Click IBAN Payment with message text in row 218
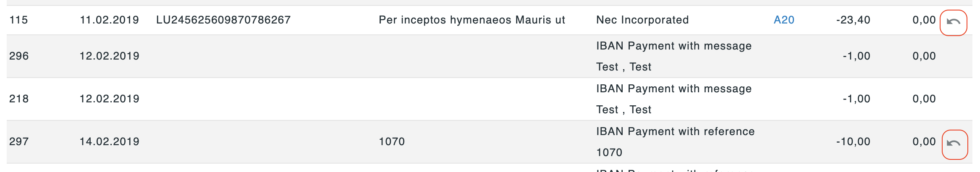This screenshot has width=980, height=172. [x=674, y=89]
